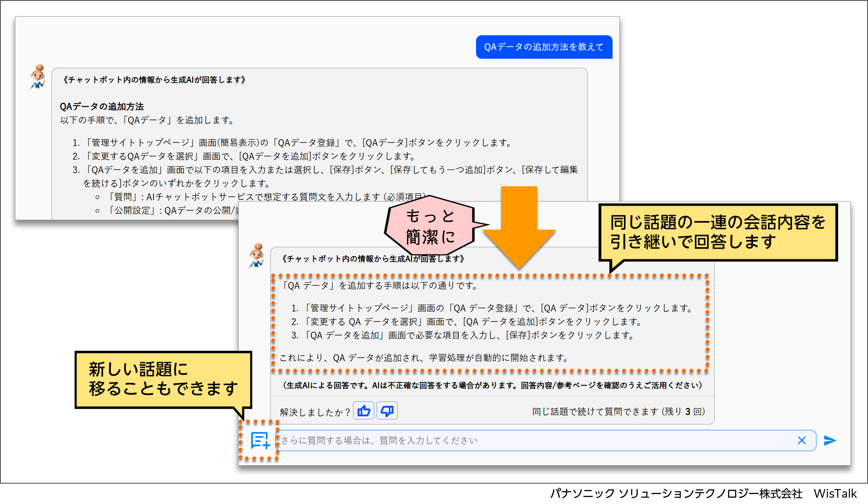Click the 新しい話題に移ることもできます callout
Image resolution: width=868 pixels, height=504 pixels.
(x=163, y=379)
